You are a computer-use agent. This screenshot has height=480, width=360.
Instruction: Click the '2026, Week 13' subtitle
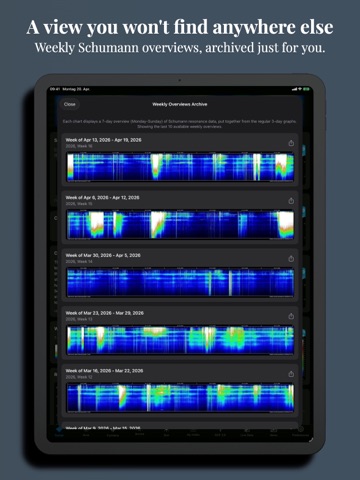pos(79,319)
